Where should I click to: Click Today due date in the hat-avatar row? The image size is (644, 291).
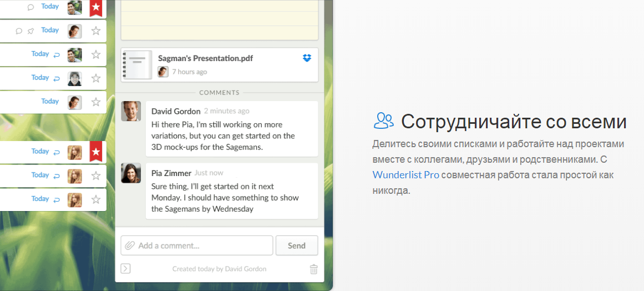click(40, 77)
